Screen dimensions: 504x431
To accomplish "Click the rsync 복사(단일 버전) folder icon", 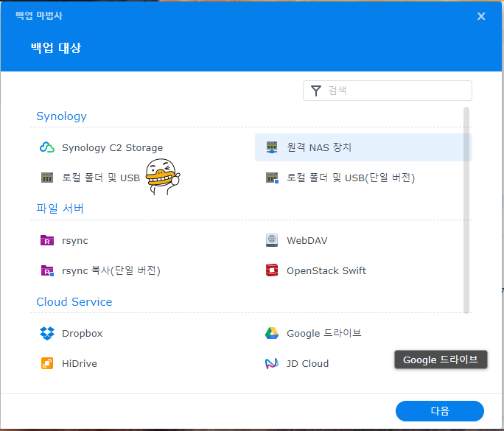I will point(47,270).
